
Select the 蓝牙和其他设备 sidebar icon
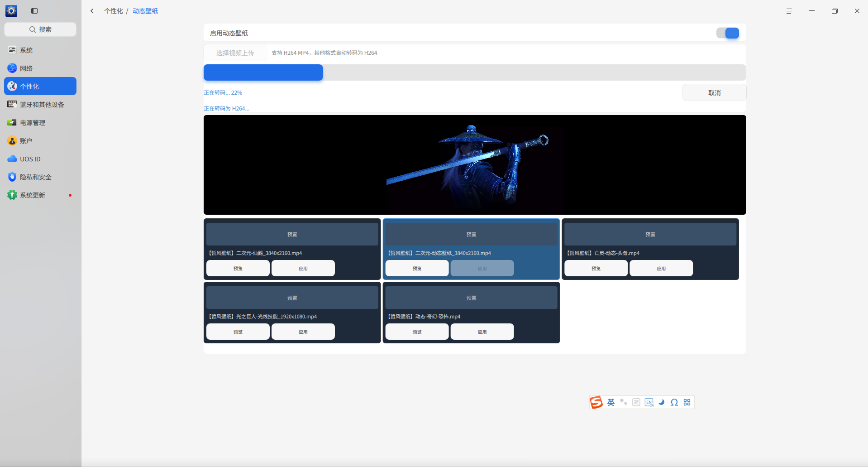coord(12,104)
